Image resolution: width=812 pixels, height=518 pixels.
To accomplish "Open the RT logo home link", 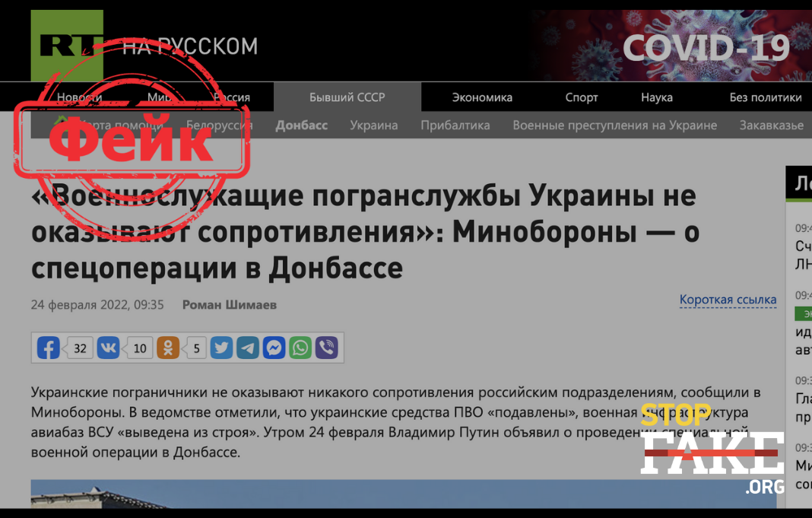I will tap(67, 46).
